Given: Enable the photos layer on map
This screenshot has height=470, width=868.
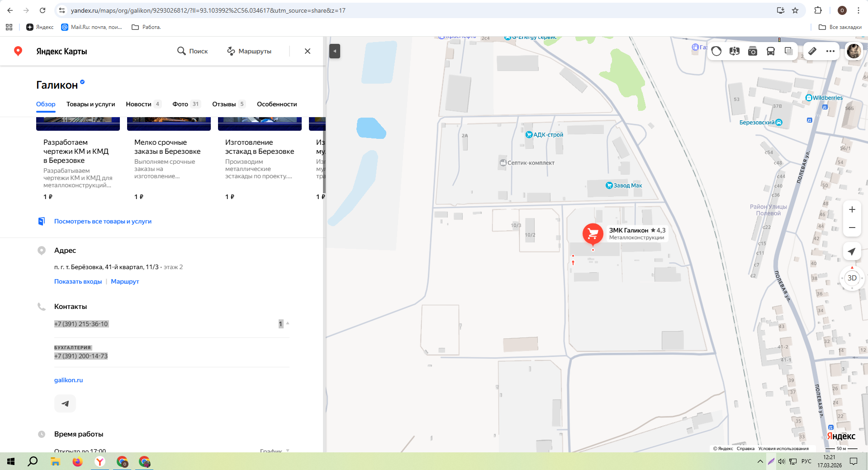Looking at the screenshot, I should click(x=753, y=51).
